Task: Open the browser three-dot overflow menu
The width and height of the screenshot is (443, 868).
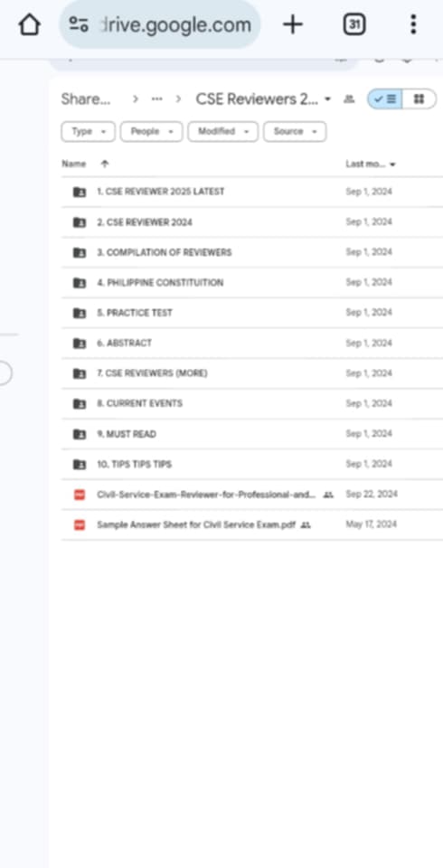Action: tap(412, 24)
